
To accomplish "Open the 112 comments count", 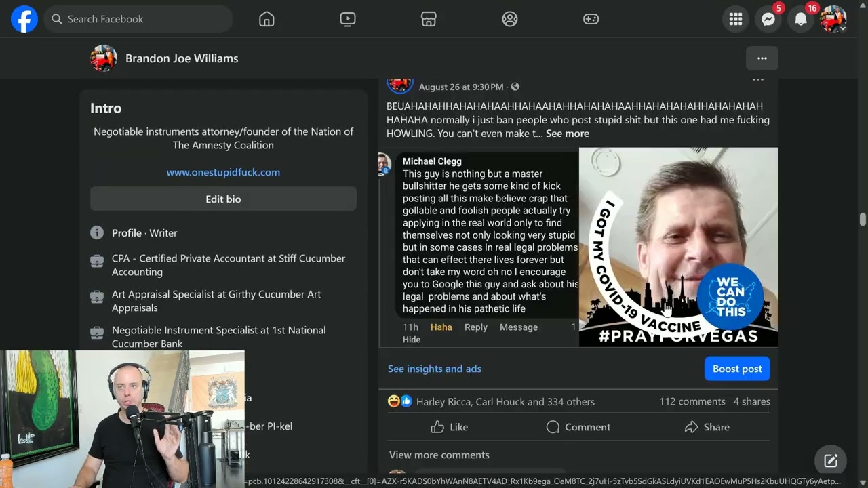I will pyautogui.click(x=692, y=401).
